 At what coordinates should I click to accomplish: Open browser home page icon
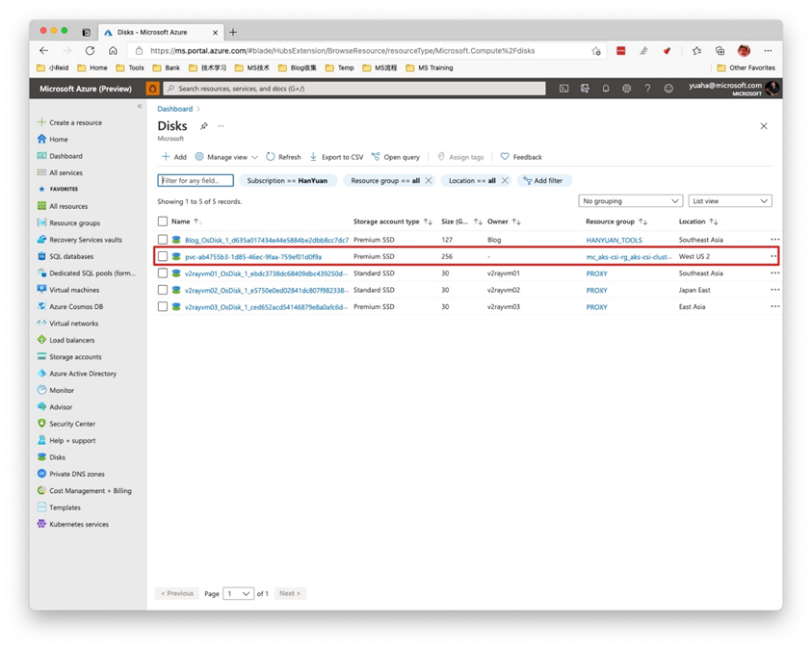(113, 51)
